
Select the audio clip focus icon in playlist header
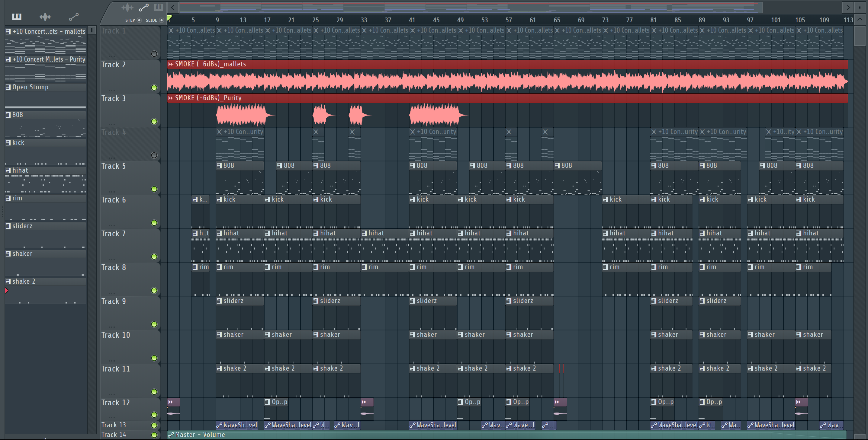[x=127, y=8]
